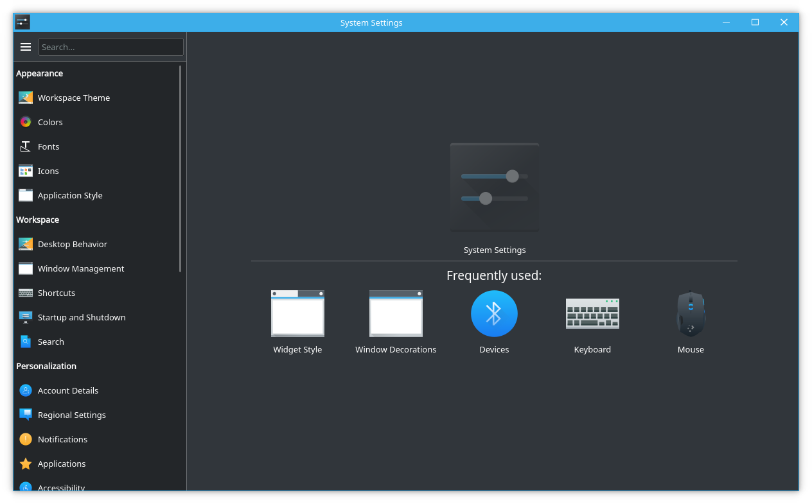Close the System Settings window
This screenshot has height=504, width=812.
(784, 22)
